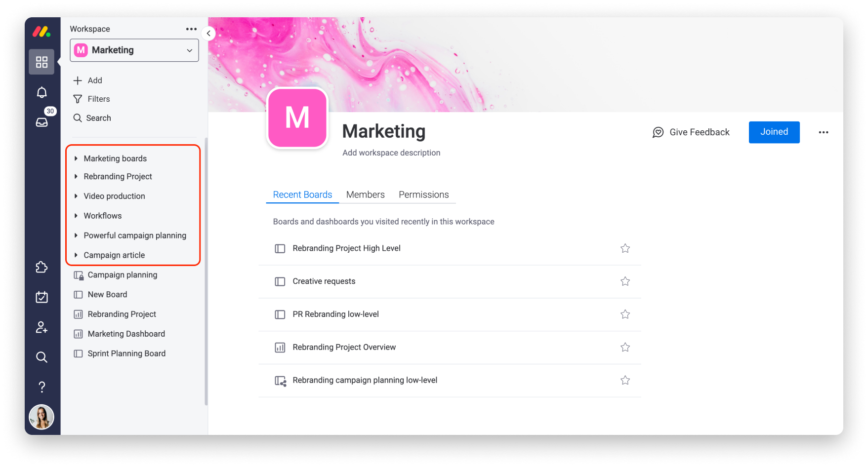Screen dimensions: 868x467
Task: Star the Creative requests board
Action: click(x=625, y=281)
